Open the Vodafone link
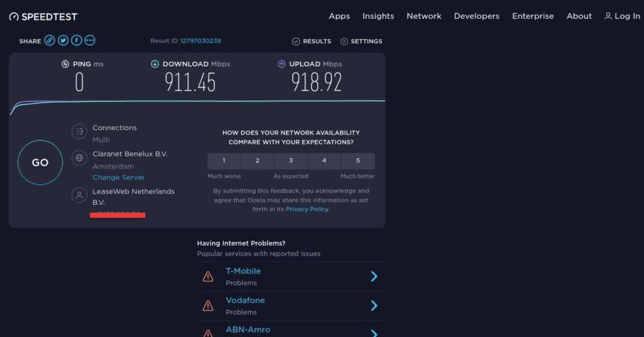This screenshot has width=644, height=337. [x=245, y=300]
